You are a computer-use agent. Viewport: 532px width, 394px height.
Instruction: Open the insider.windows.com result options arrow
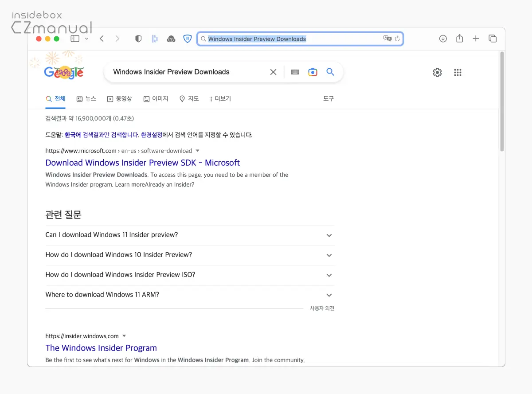124,336
